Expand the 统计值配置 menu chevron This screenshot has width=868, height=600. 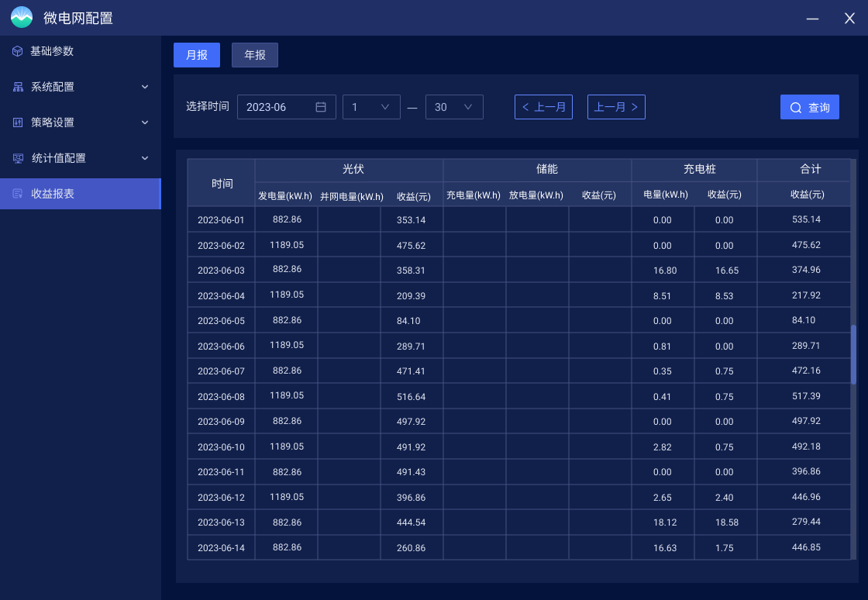pos(144,158)
